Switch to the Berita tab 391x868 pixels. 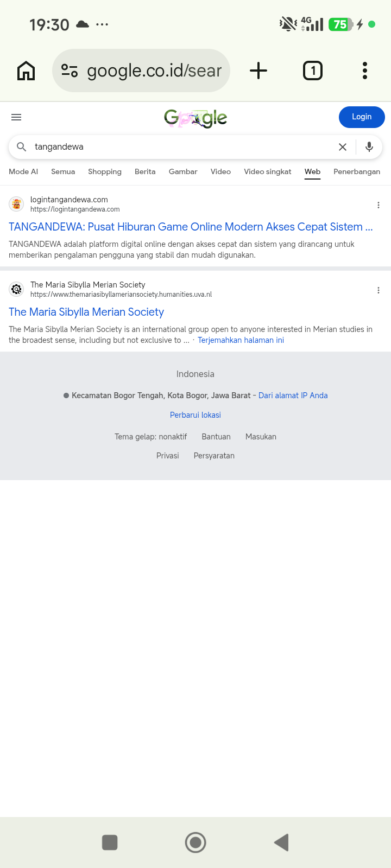tap(145, 171)
